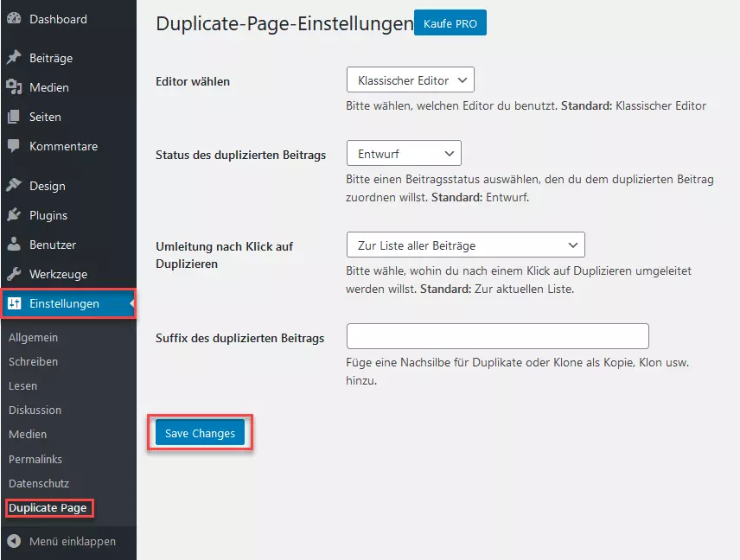Viewport: 740px width, 560px height.
Task: Click the Design paintbrush icon
Action: click(x=14, y=186)
